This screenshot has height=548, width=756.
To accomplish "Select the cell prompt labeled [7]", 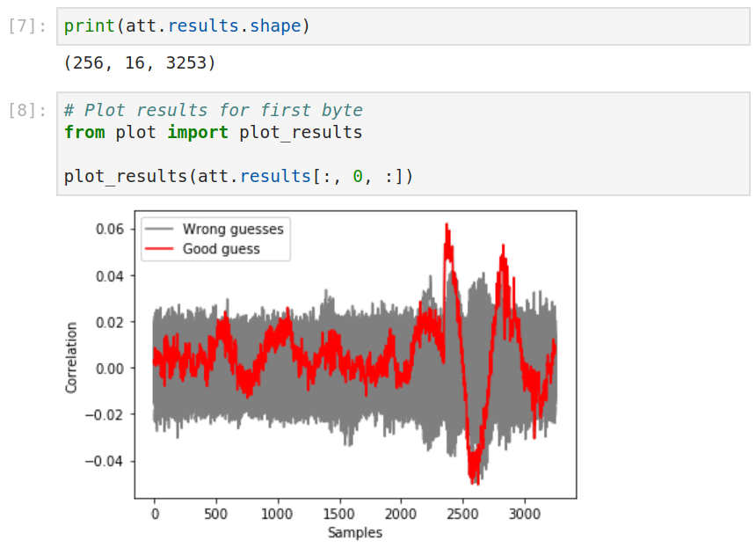I will tap(24, 26).
